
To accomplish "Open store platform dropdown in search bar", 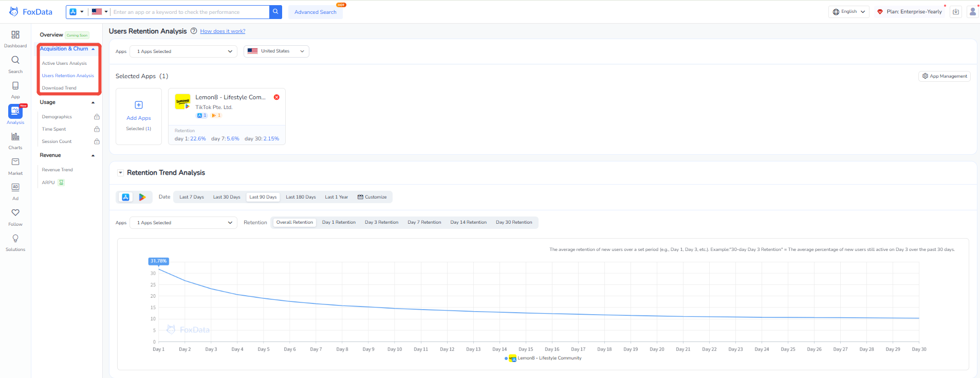I will point(77,12).
